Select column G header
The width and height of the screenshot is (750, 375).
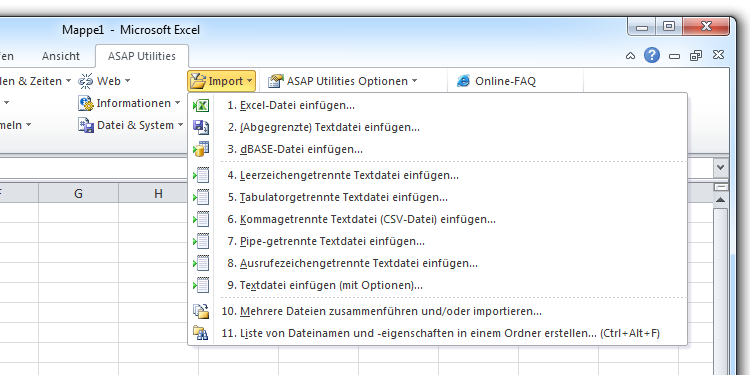click(x=78, y=193)
